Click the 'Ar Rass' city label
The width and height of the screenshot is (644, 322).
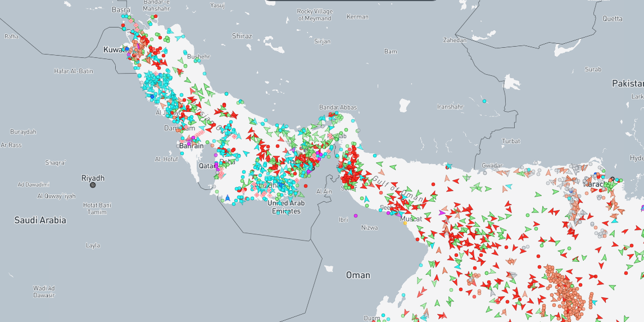(x=11, y=145)
